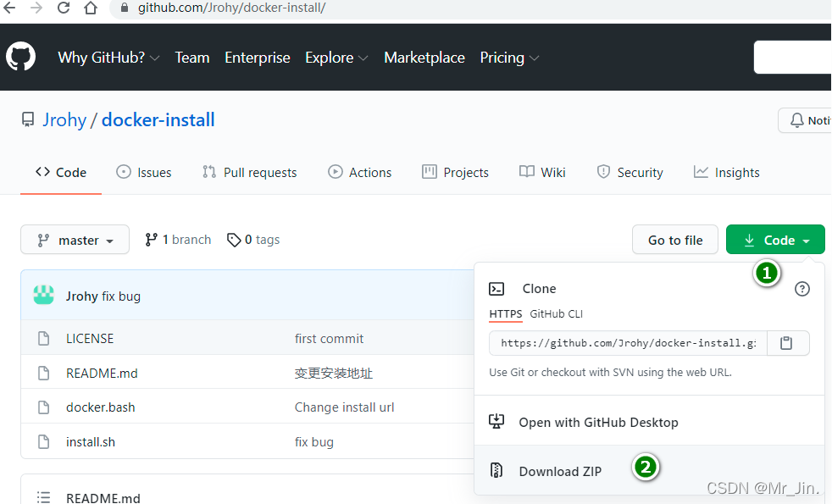Open the latest 'fix bug' commit message
This screenshot has height=504, width=832.
[x=121, y=296]
